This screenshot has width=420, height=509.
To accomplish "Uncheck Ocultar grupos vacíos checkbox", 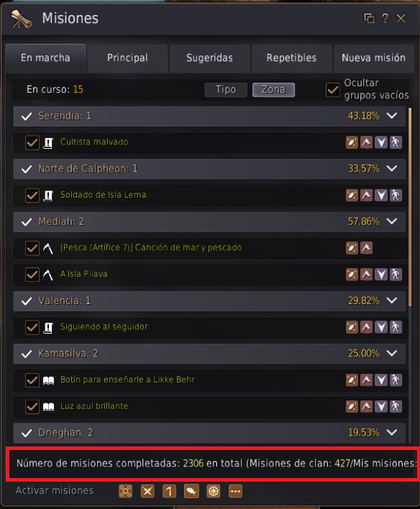I will coord(333,89).
